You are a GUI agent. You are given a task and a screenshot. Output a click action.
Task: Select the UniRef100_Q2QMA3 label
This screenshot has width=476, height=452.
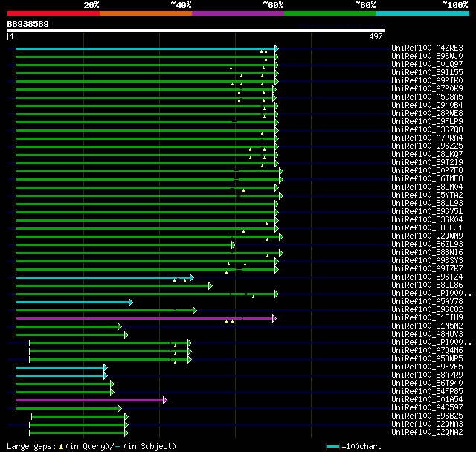point(427,424)
